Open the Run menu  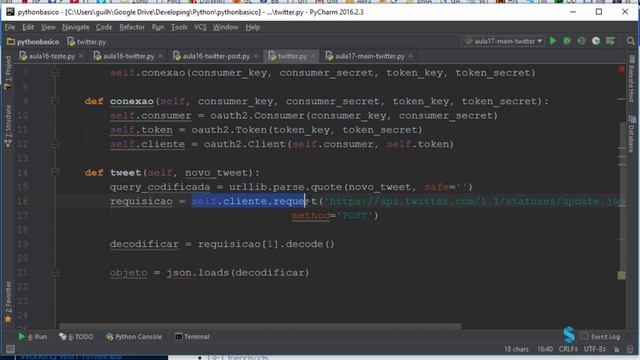click(x=158, y=27)
